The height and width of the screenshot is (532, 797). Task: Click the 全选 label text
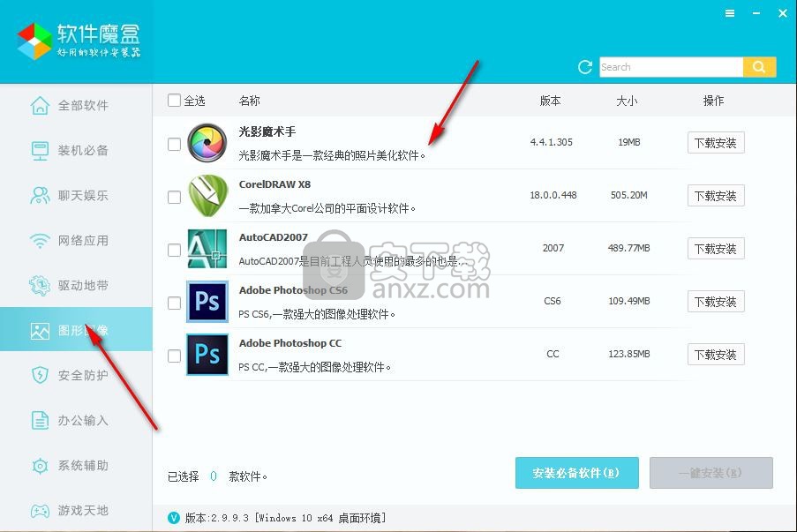tap(195, 101)
